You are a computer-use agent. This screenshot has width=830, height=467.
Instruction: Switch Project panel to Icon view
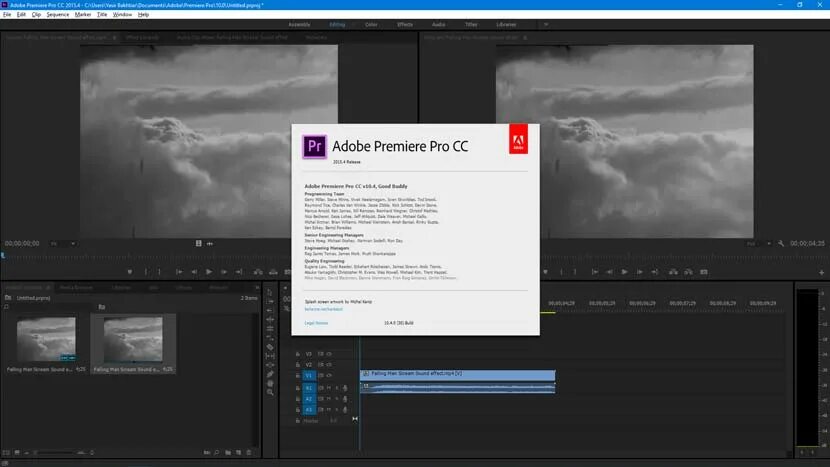pos(17,453)
